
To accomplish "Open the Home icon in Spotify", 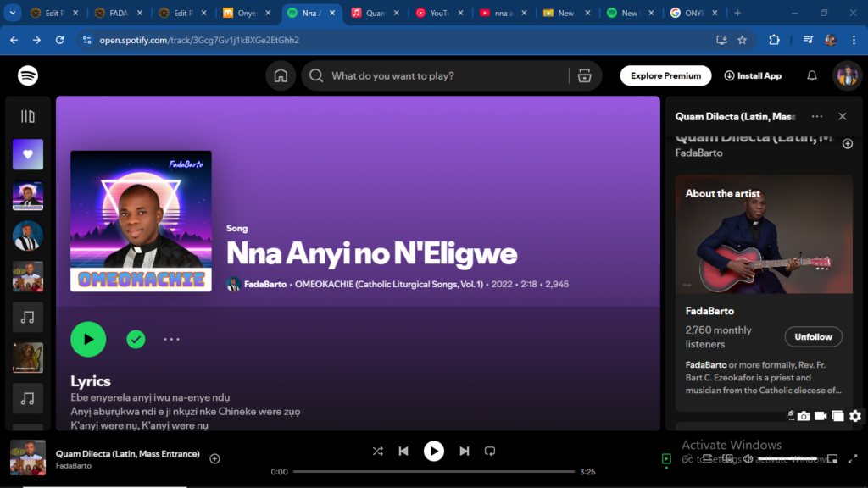I will (x=280, y=75).
